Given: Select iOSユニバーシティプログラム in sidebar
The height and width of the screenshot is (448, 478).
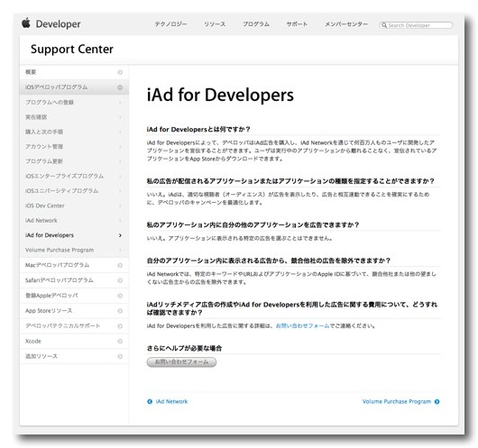Looking at the screenshot, I should 74,191.
